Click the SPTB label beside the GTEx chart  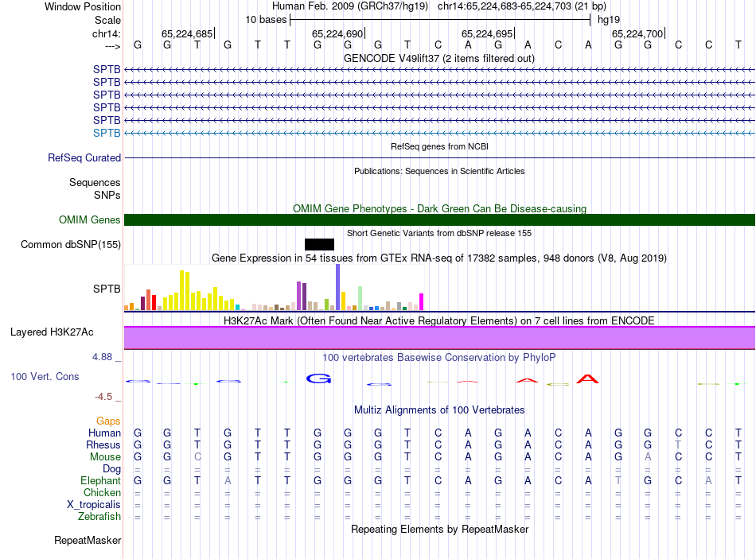(107, 289)
